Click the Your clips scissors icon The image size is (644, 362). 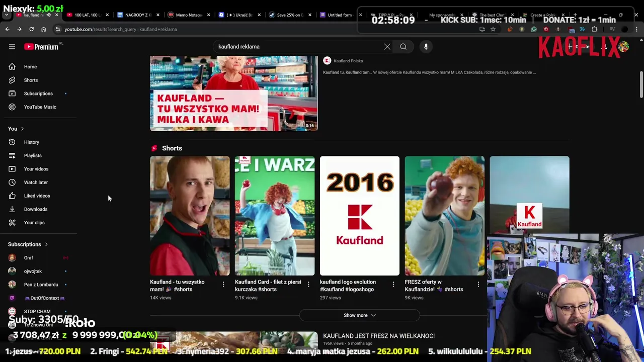12,223
